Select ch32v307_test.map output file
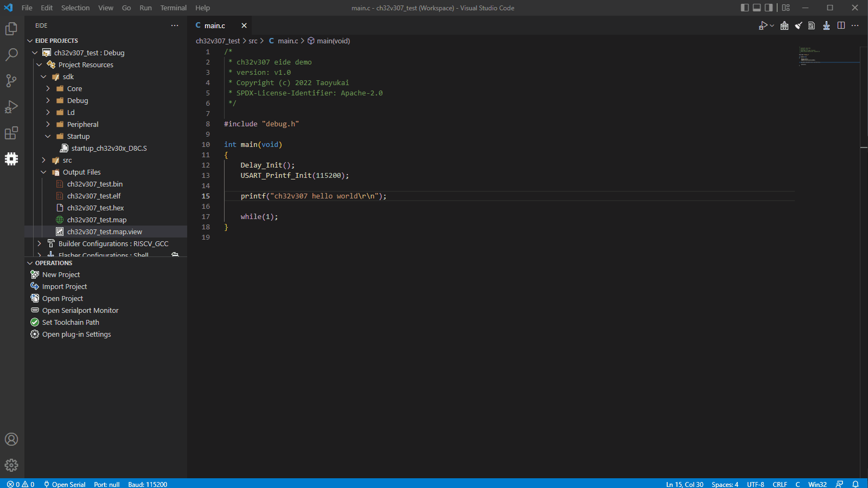Image resolution: width=868 pixels, height=488 pixels. point(106,220)
